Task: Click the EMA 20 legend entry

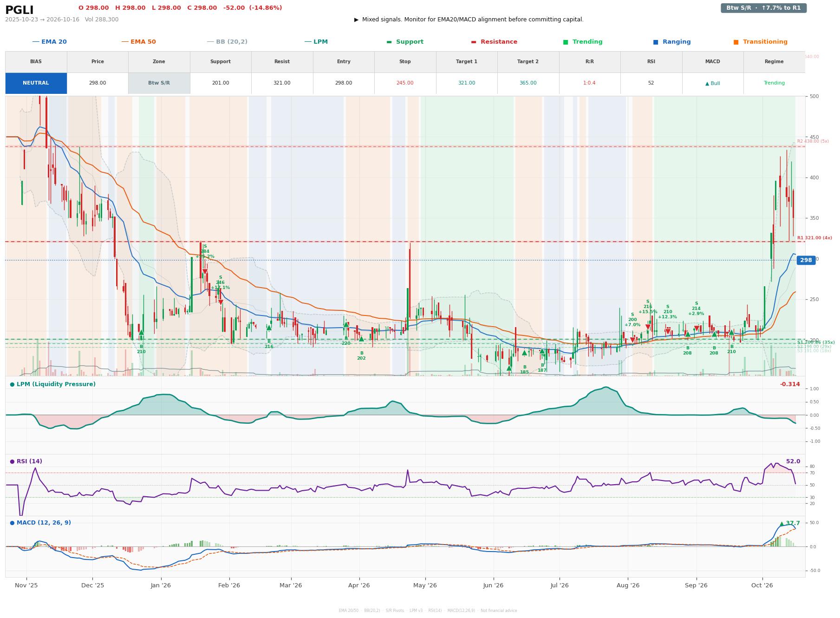Action: pos(49,42)
